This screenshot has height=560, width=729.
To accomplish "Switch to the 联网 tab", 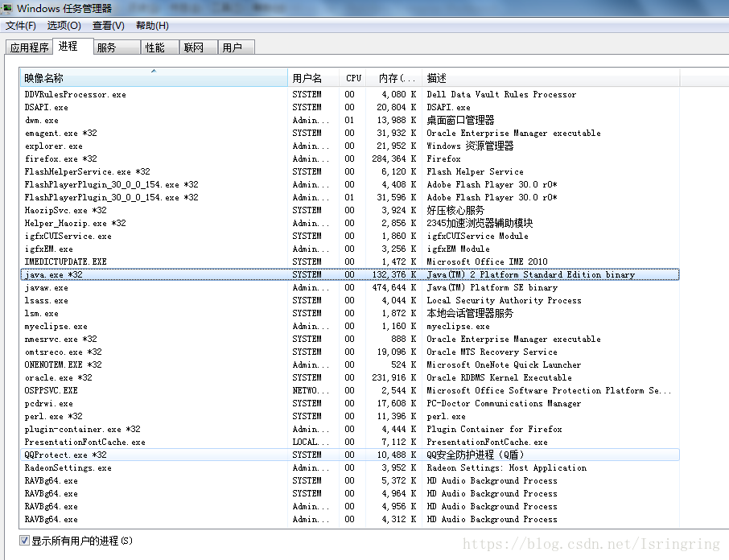I will tap(199, 47).
